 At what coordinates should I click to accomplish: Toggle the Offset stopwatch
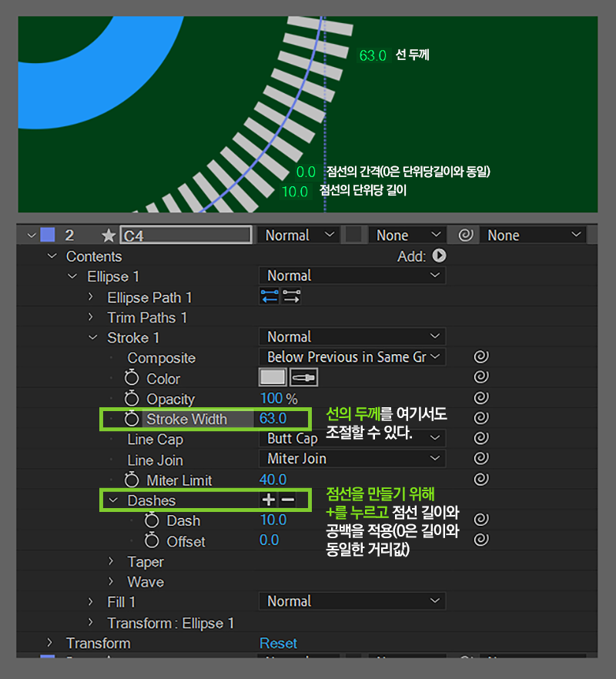pos(152,540)
